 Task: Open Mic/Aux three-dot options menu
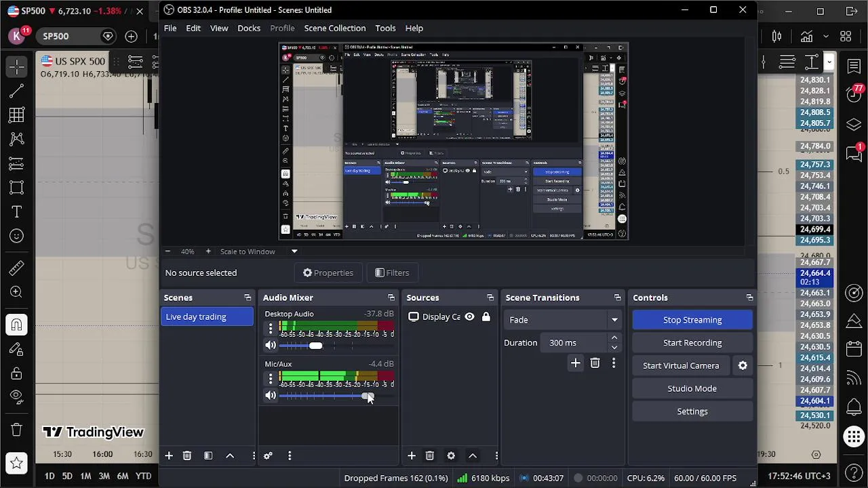click(271, 379)
